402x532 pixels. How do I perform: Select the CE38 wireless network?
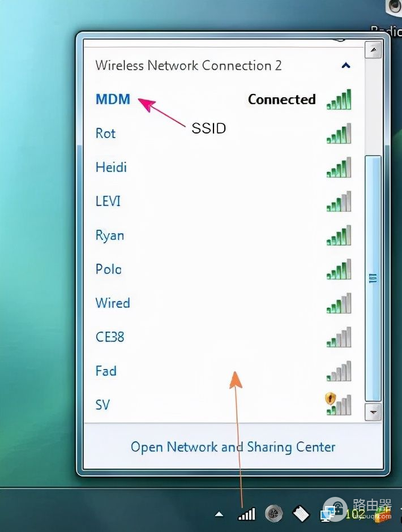pyautogui.click(x=224, y=337)
